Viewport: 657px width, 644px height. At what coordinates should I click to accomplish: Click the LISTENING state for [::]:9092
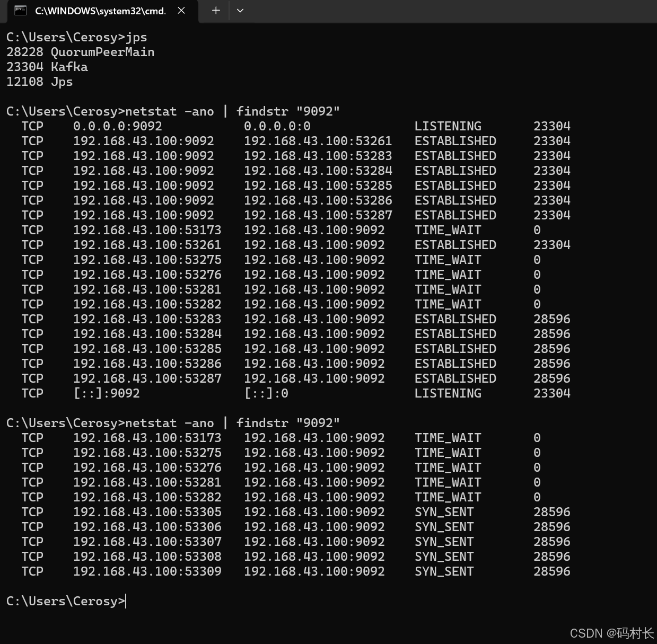[x=448, y=393]
